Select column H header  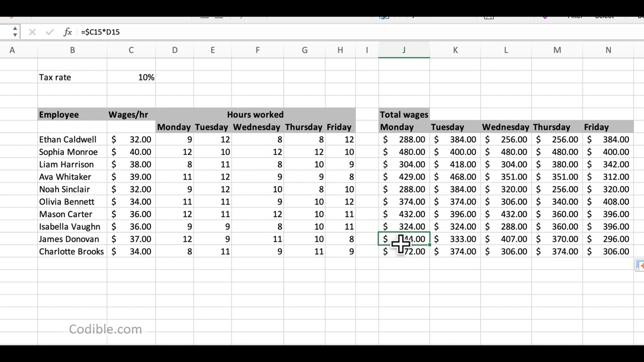click(340, 50)
